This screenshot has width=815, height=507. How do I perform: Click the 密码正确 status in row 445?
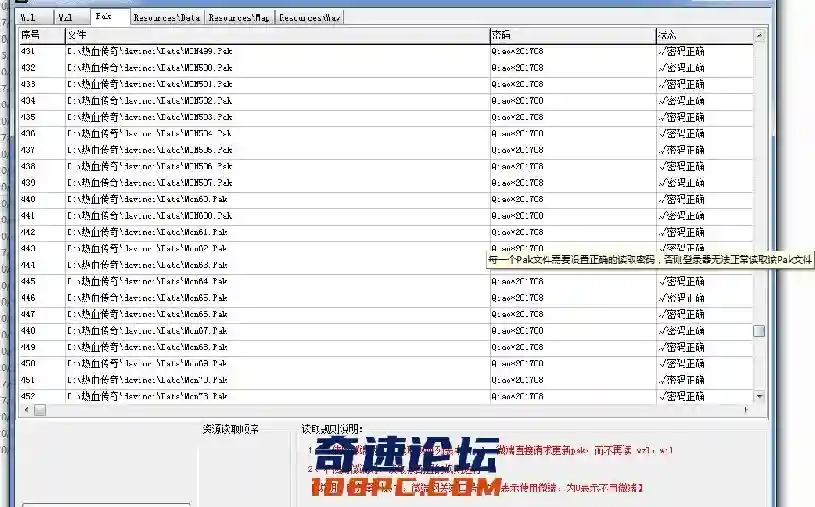point(681,282)
